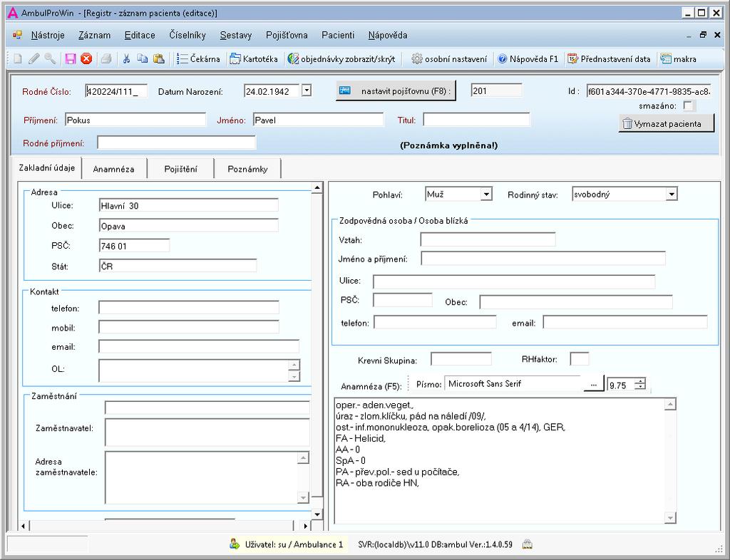Viewport: 730px width, 560px height.
Task: Select the Zakladní údaje tab
Action: pyautogui.click(x=47, y=168)
